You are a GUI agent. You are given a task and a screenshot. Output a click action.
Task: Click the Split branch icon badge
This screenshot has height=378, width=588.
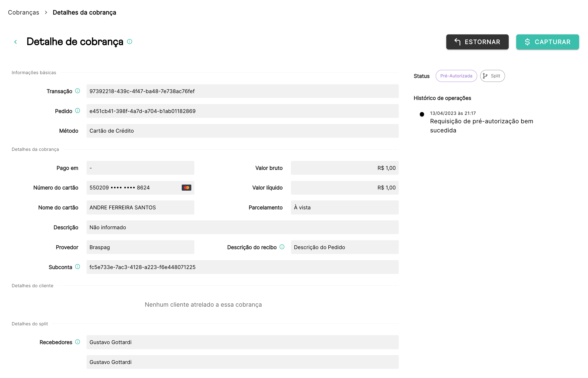[492, 76]
